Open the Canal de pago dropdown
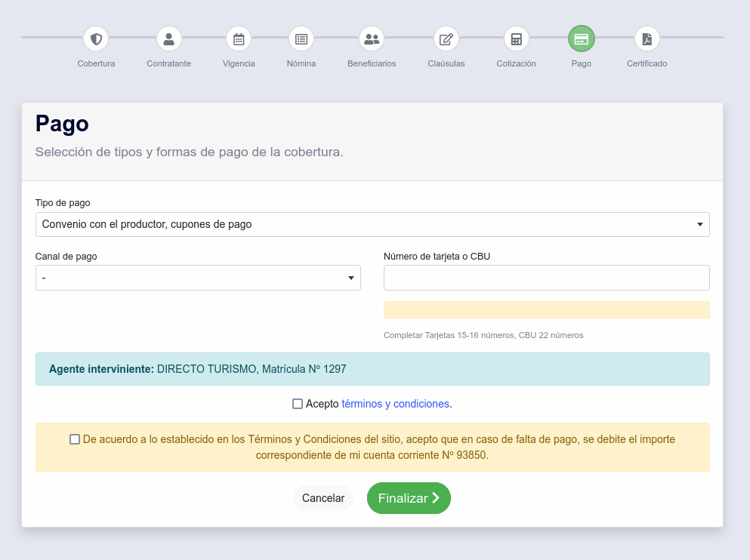 (x=198, y=278)
